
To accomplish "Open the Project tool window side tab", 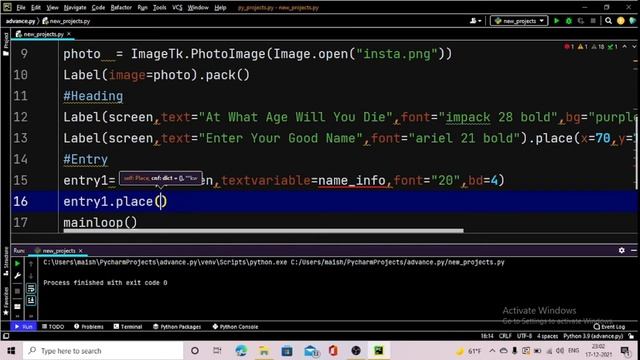I will 5,44.
